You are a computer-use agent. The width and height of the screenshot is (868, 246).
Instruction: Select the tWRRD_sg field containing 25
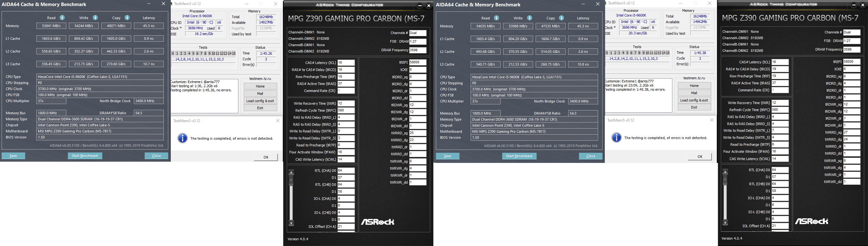[418, 133]
